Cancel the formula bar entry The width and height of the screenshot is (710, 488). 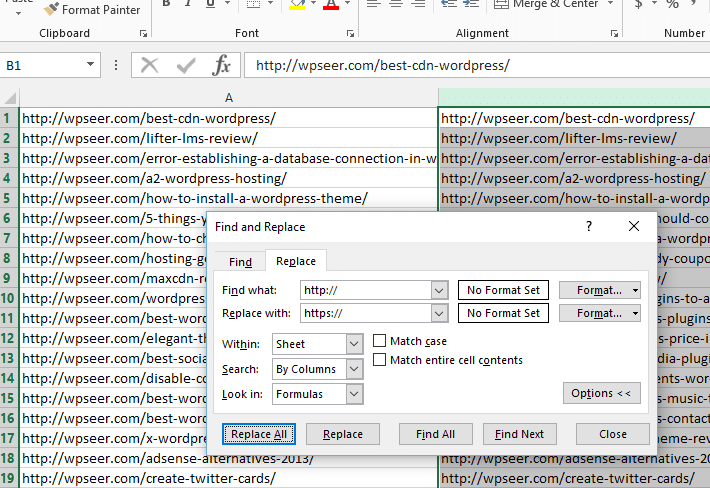[149, 65]
